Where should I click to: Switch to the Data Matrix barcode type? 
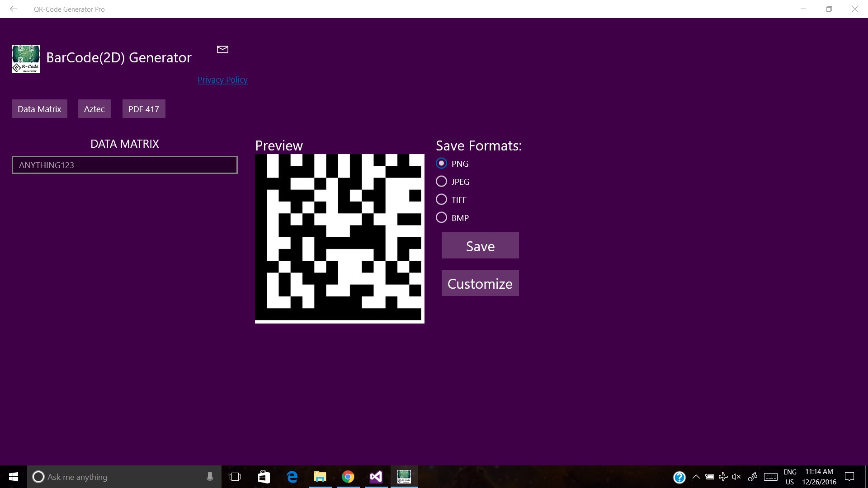point(39,109)
